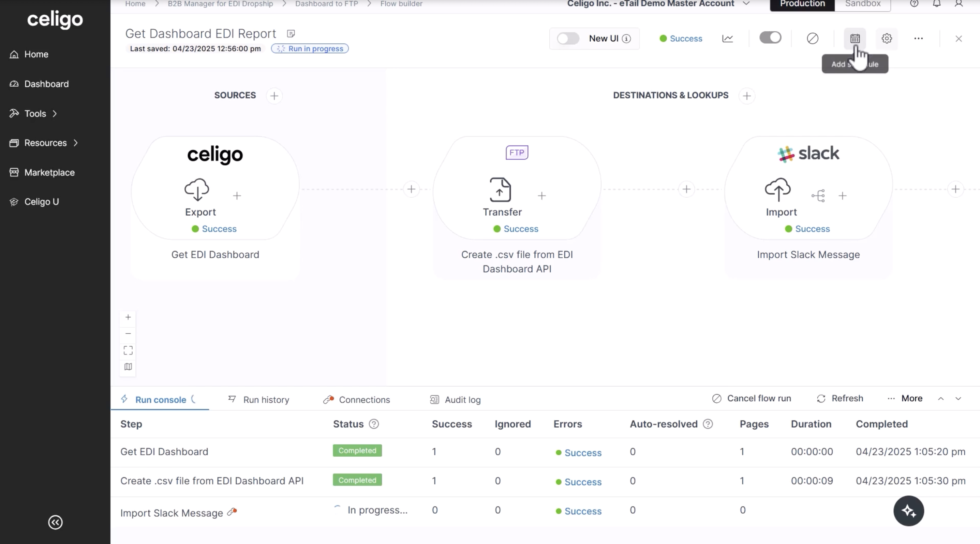Toggle the flow enable switch
The image size is (980, 544).
coord(770,37)
